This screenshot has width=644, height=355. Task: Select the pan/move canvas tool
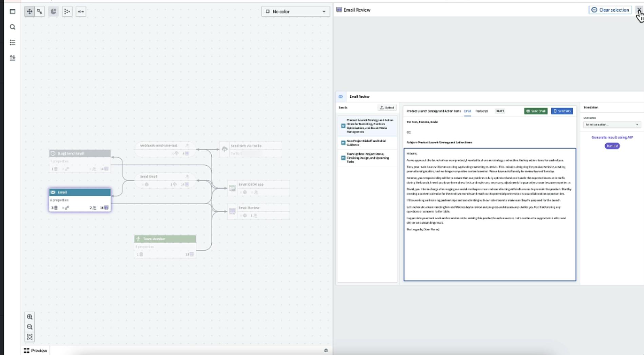click(30, 12)
